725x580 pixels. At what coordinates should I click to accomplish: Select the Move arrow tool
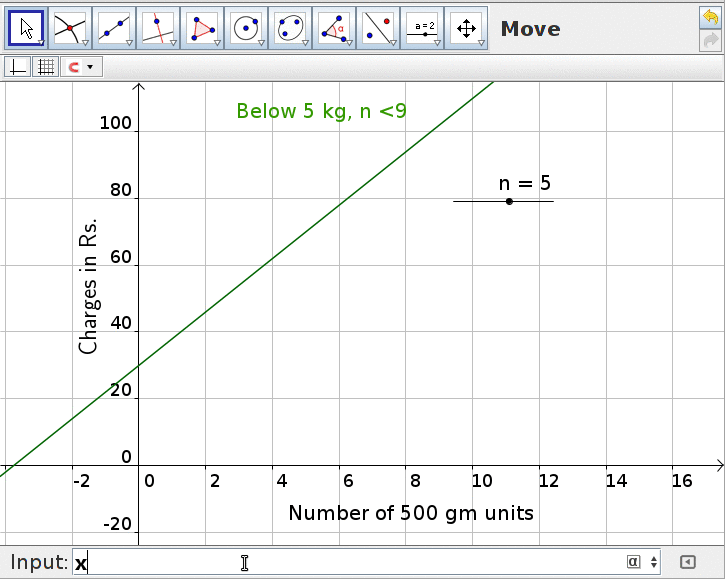(x=27, y=28)
